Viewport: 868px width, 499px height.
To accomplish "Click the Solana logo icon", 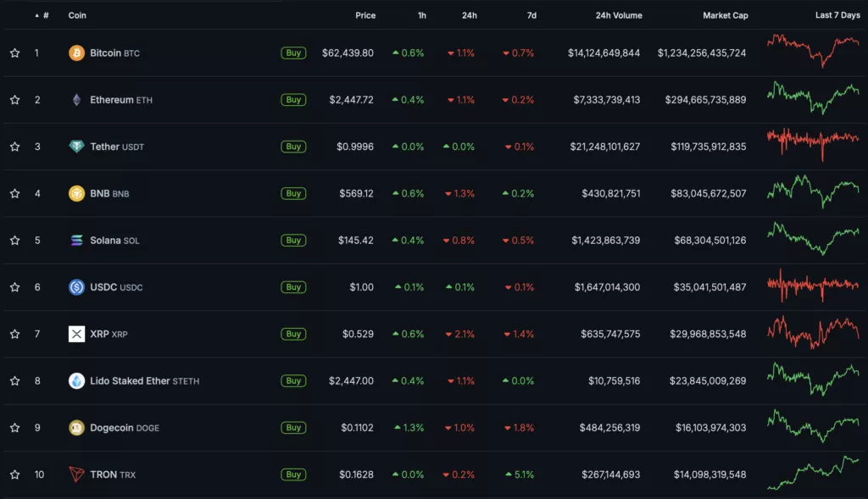I will pyautogui.click(x=76, y=241).
